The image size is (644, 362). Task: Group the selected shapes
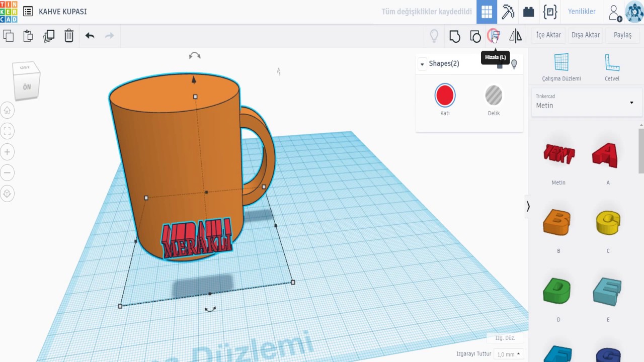point(455,36)
